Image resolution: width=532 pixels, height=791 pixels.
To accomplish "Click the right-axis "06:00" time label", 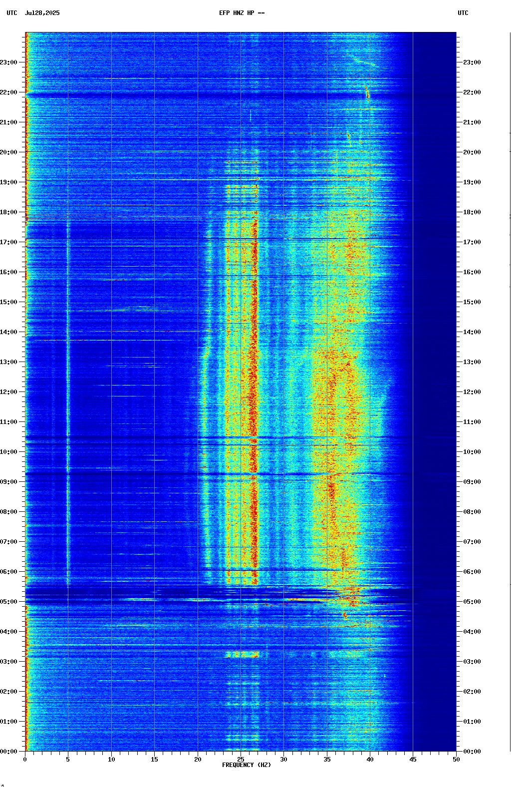I will tap(472, 572).
